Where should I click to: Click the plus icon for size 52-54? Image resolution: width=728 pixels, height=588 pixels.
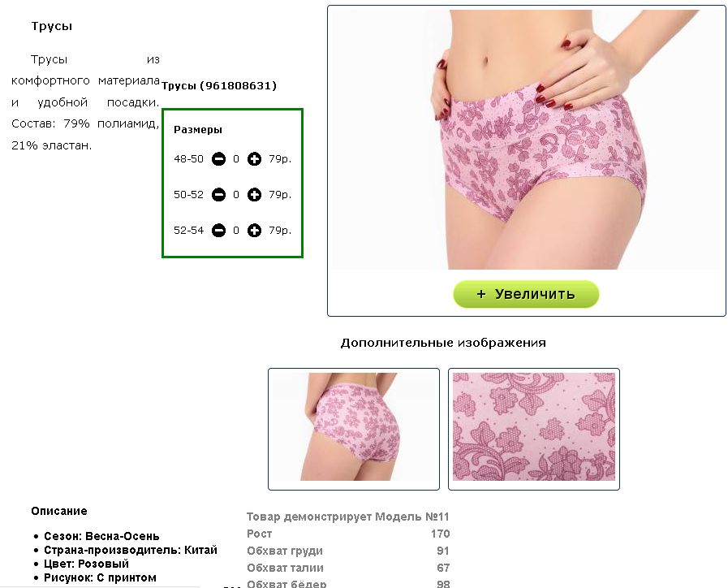point(254,231)
